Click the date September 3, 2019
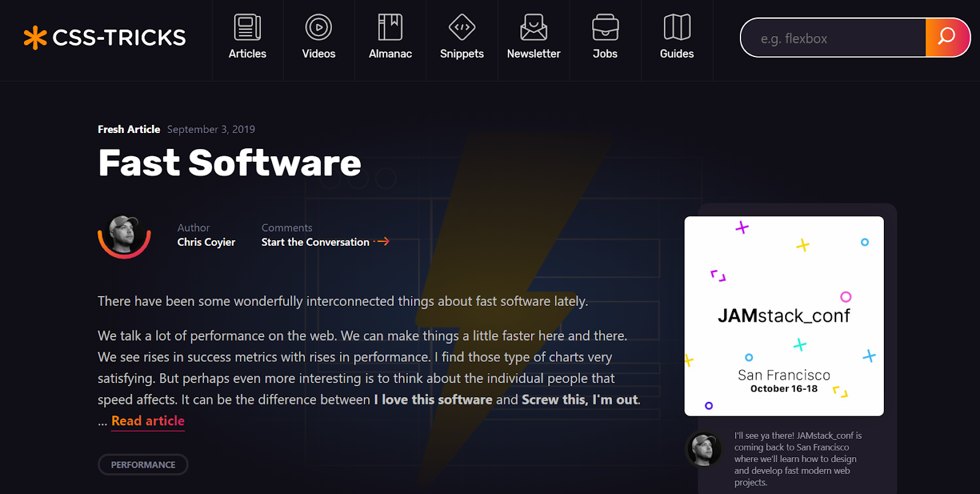 pos(211,129)
